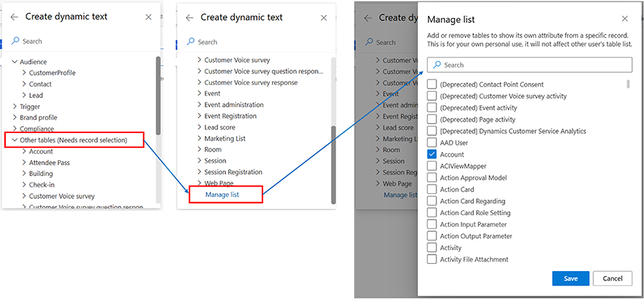
Task: Click the search icon in left panel
Action: [x=15, y=41]
